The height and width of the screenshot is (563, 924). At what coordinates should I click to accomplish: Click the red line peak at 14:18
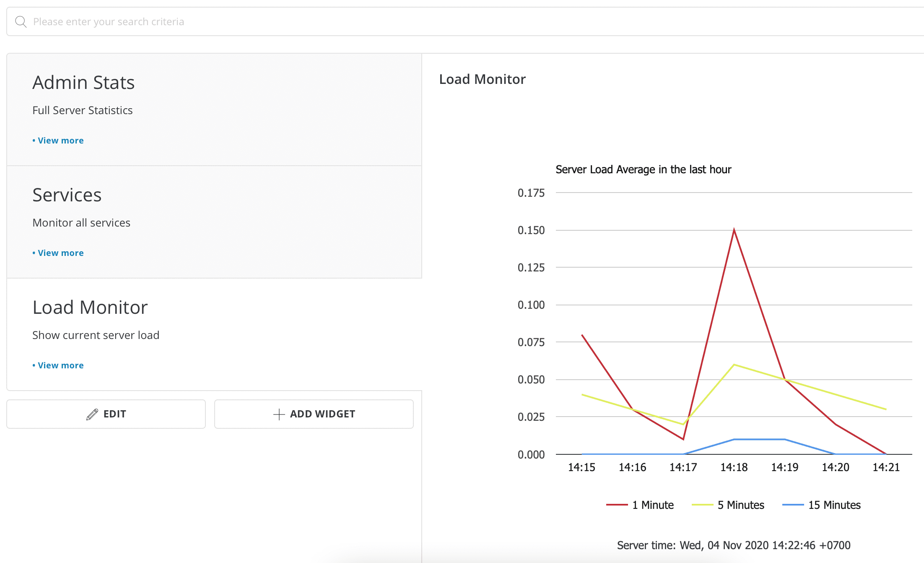coord(734,230)
